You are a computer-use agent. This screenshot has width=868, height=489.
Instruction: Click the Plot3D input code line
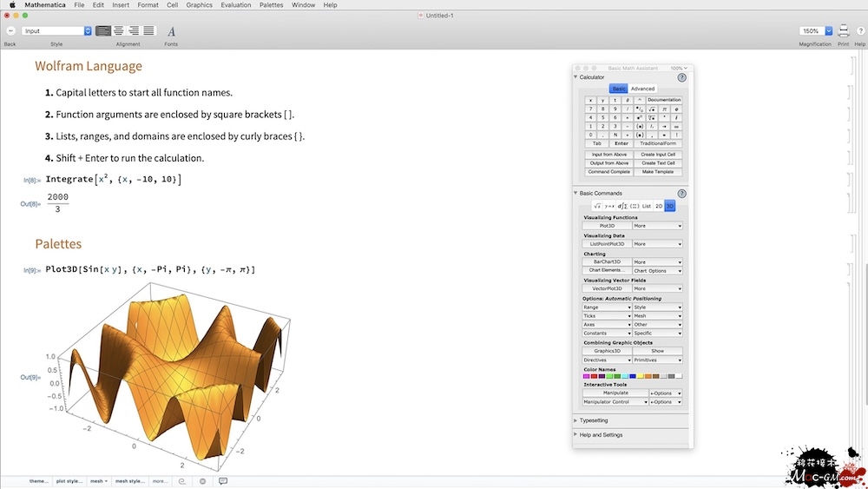coord(149,270)
